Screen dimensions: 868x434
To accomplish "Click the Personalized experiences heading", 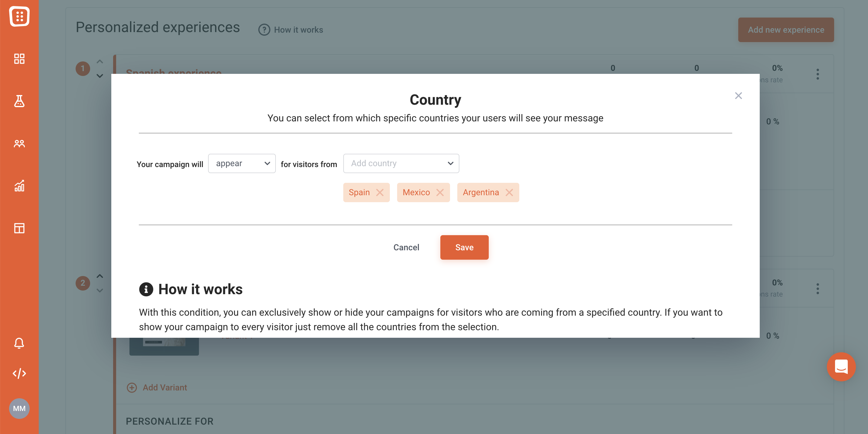I will pos(158,27).
